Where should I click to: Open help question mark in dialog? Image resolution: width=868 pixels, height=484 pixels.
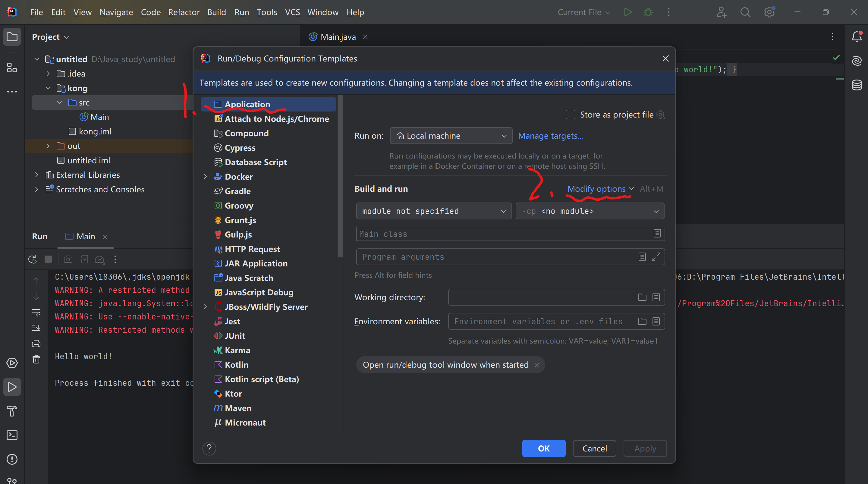click(209, 448)
